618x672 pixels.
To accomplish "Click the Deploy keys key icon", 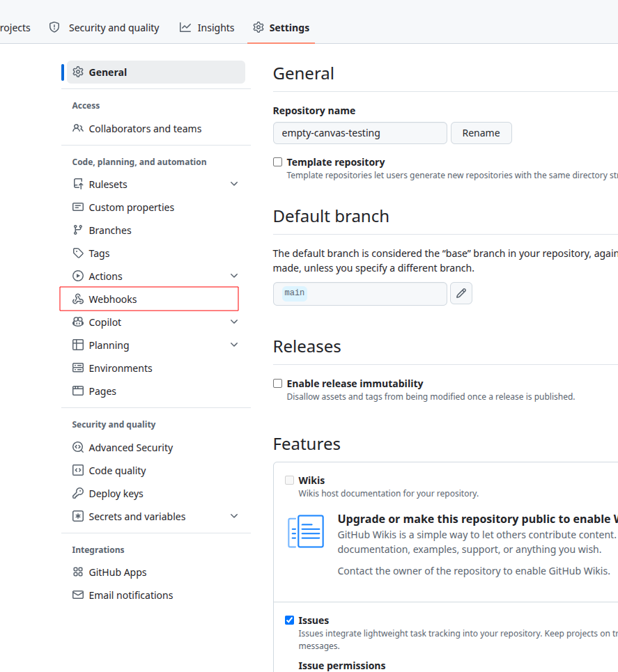I will click(x=77, y=493).
